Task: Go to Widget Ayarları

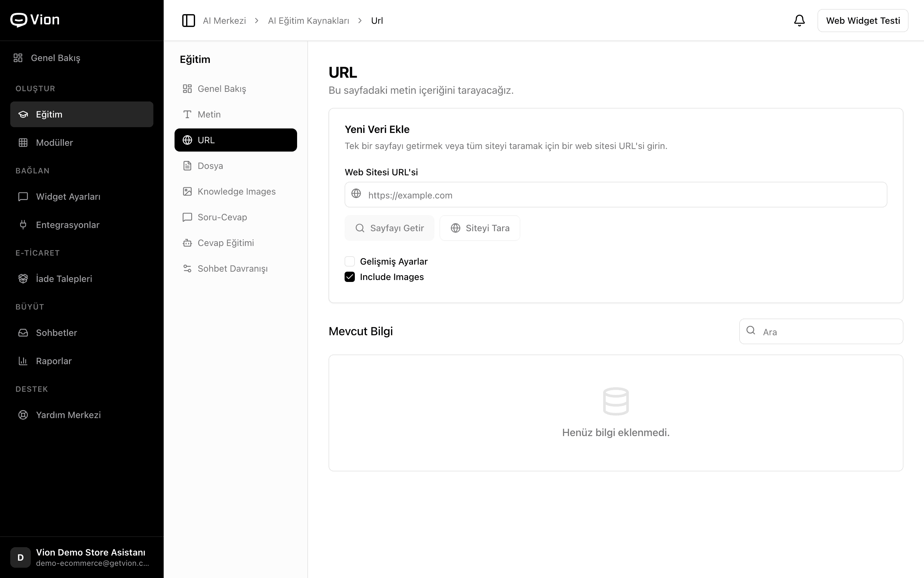Action: (x=82, y=197)
